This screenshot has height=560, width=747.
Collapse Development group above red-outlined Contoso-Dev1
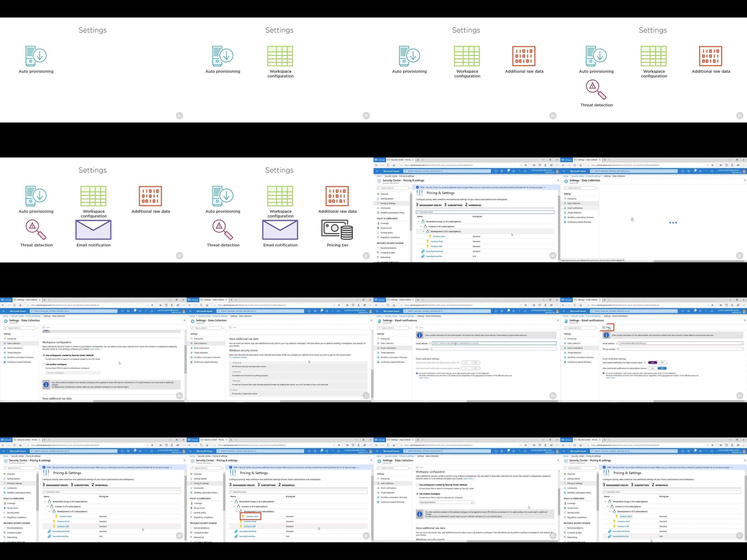coord(236,511)
